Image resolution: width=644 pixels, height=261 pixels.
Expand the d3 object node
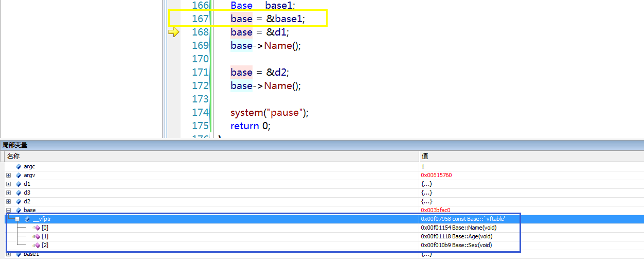pyautogui.click(x=8, y=193)
